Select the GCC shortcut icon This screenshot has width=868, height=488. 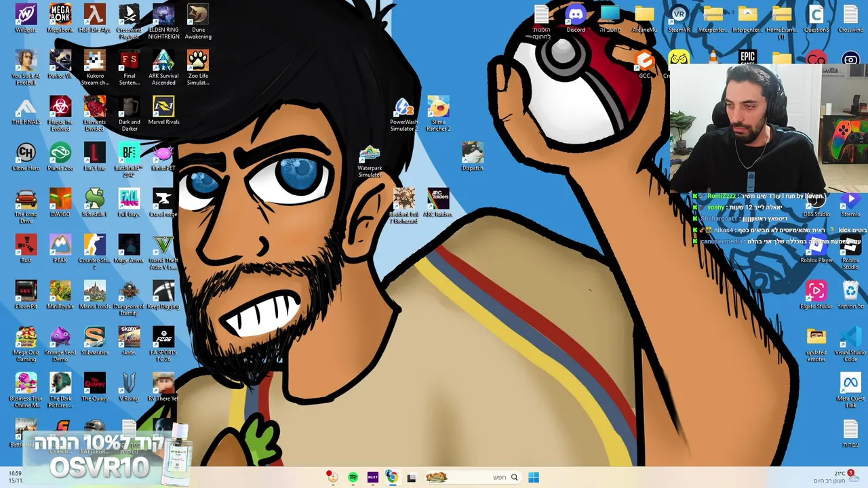[644, 64]
